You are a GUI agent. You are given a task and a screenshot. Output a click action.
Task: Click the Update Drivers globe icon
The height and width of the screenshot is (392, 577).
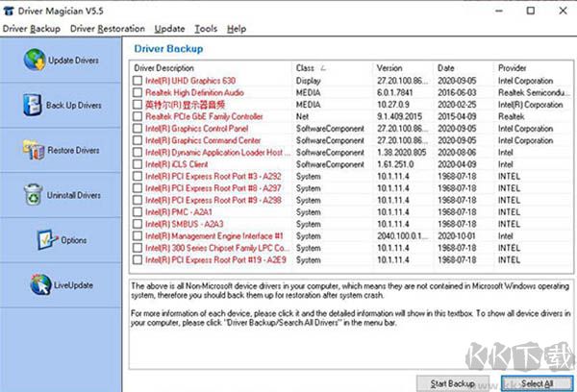click(x=35, y=60)
